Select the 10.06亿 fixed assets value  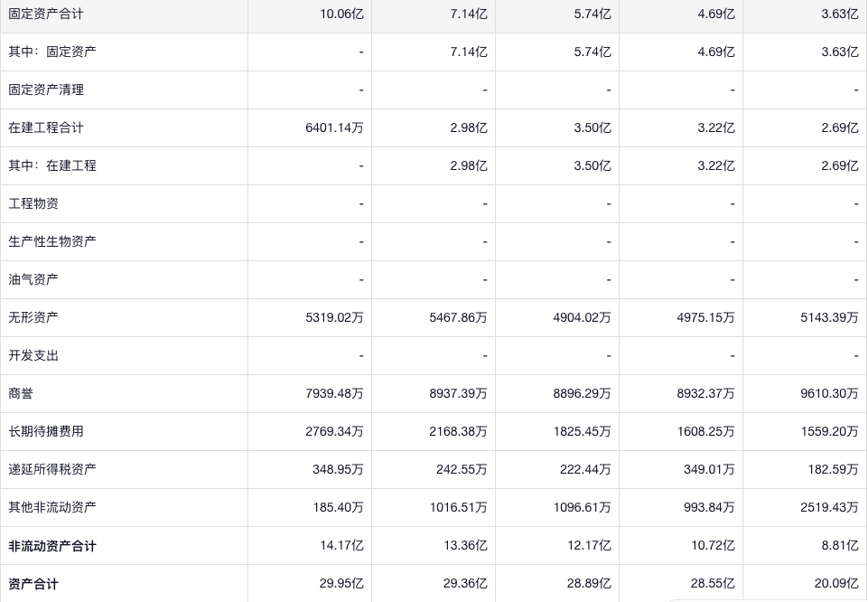[x=341, y=14]
